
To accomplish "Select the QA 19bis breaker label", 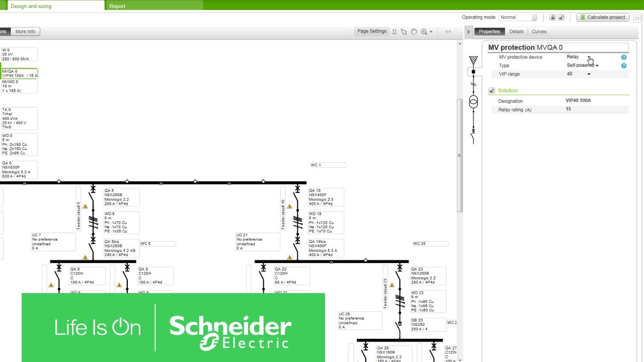I will coord(326,248).
